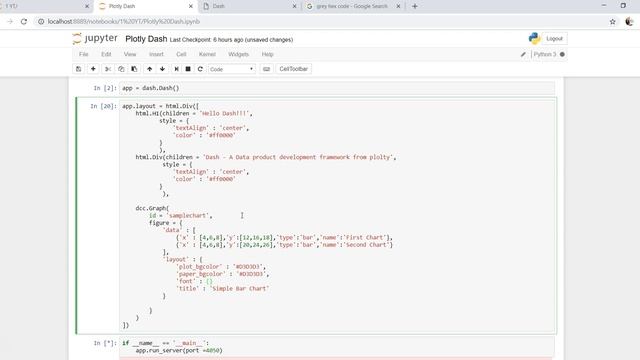This screenshot has width=640, height=360.
Task: Select the app = dash.Dash() cell
Action: 337,88
